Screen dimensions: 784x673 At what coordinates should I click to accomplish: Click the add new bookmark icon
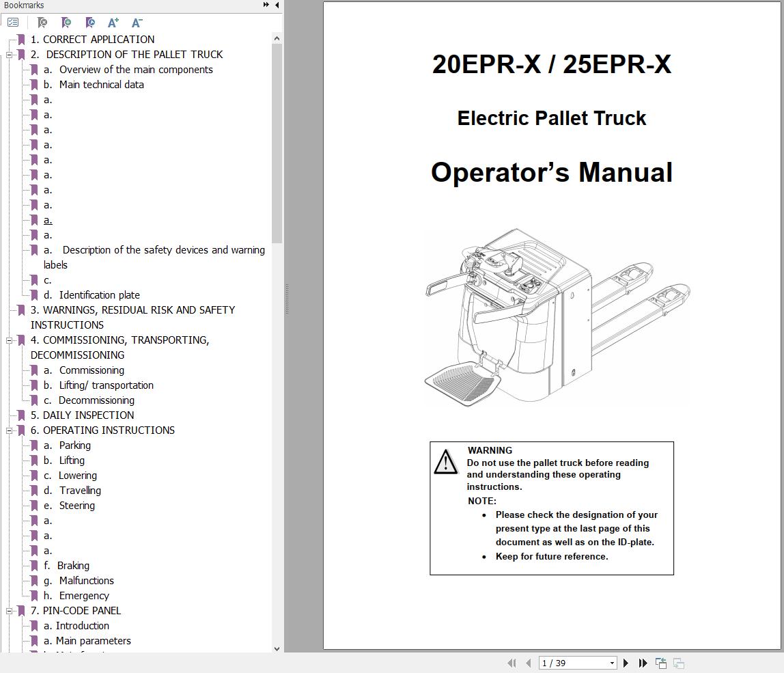point(66,23)
